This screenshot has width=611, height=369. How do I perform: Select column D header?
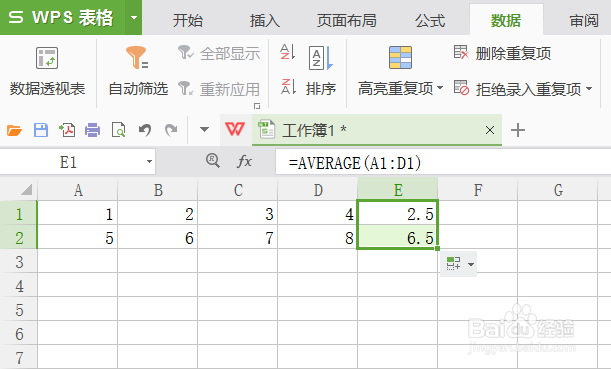(x=318, y=190)
